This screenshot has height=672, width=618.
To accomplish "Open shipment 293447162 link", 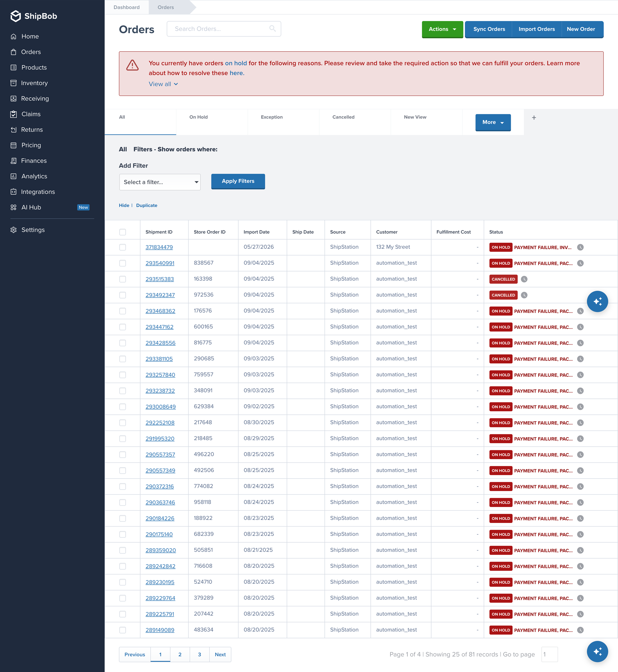I will pos(160,327).
